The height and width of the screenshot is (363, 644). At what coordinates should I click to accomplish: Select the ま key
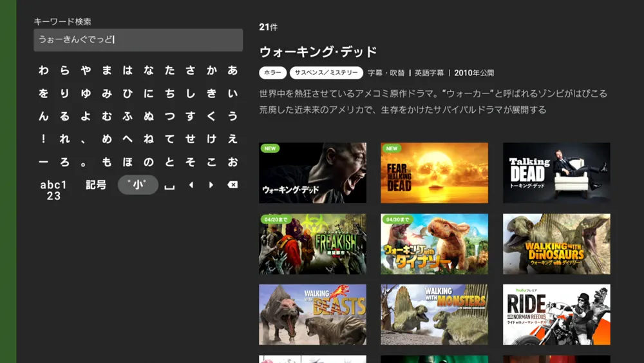point(107,70)
